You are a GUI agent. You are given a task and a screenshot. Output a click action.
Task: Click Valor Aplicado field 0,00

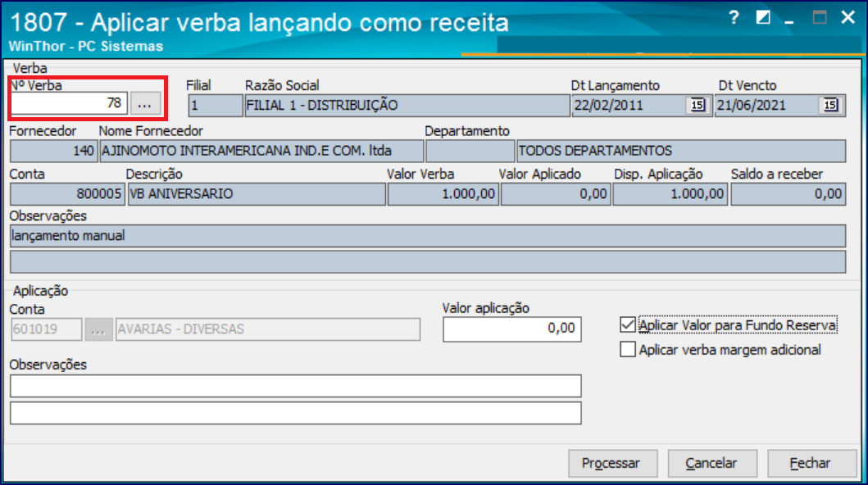[556, 194]
